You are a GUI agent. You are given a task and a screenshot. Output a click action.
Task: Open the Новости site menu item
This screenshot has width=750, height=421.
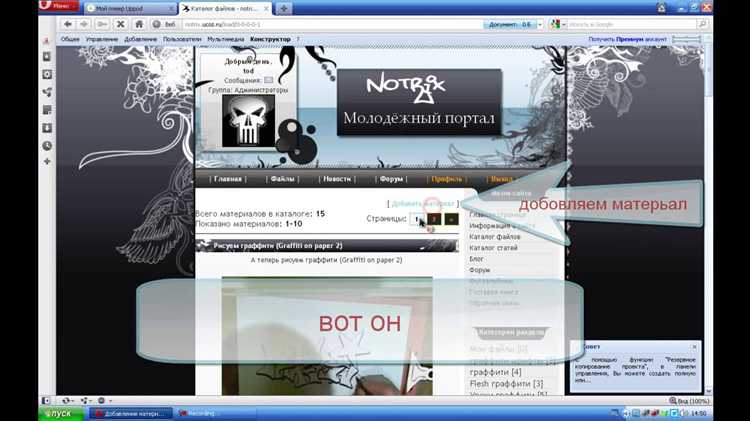click(x=337, y=179)
